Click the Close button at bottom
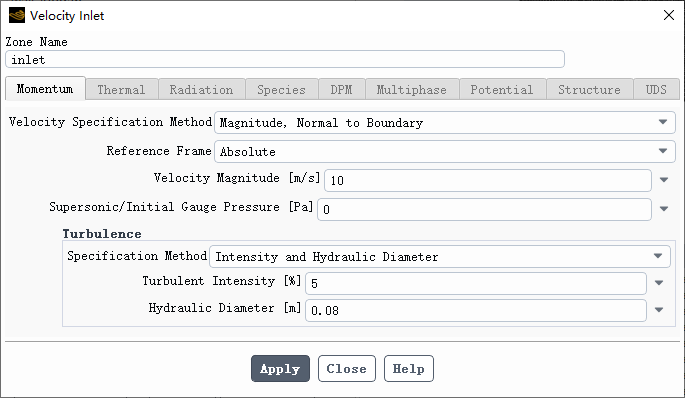 [x=347, y=369]
